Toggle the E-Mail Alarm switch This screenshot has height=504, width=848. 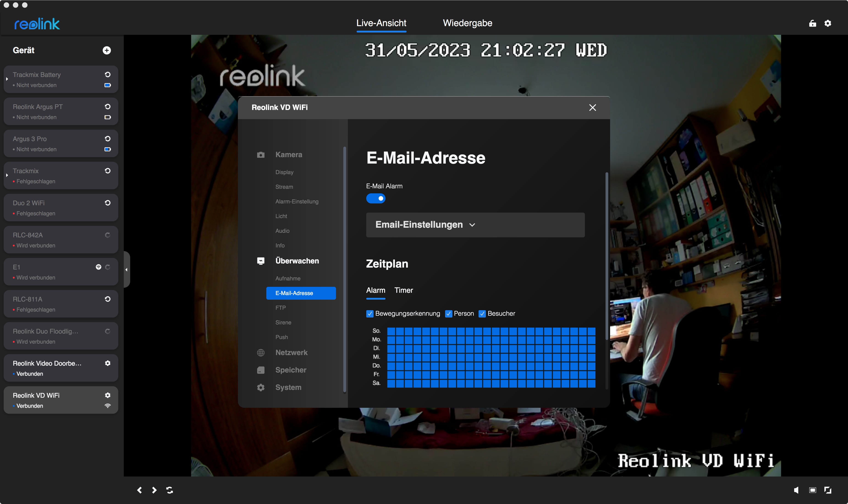tap(375, 198)
